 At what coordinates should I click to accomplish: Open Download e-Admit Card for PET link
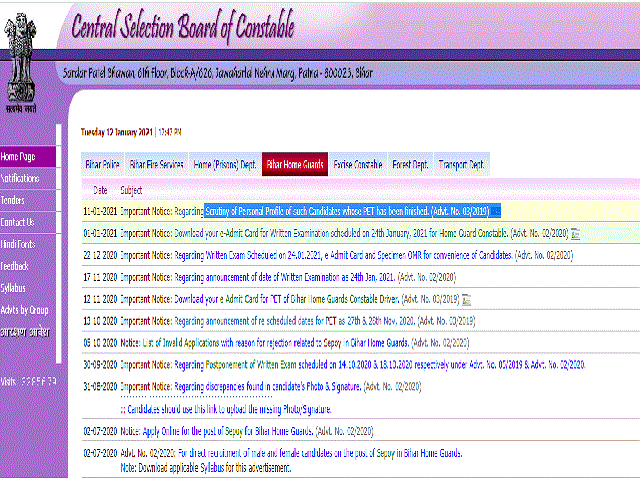(x=287, y=300)
